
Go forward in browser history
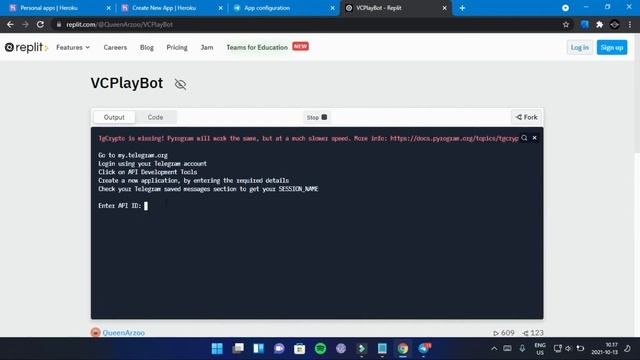[25, 24]
